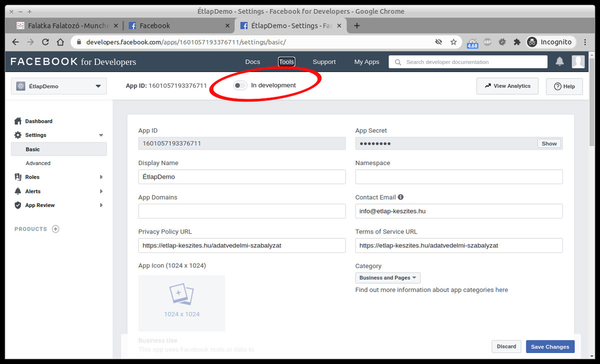Reload the page in Chrome
600x364 pixels.
pyautogui.click(x=45, y=42)
